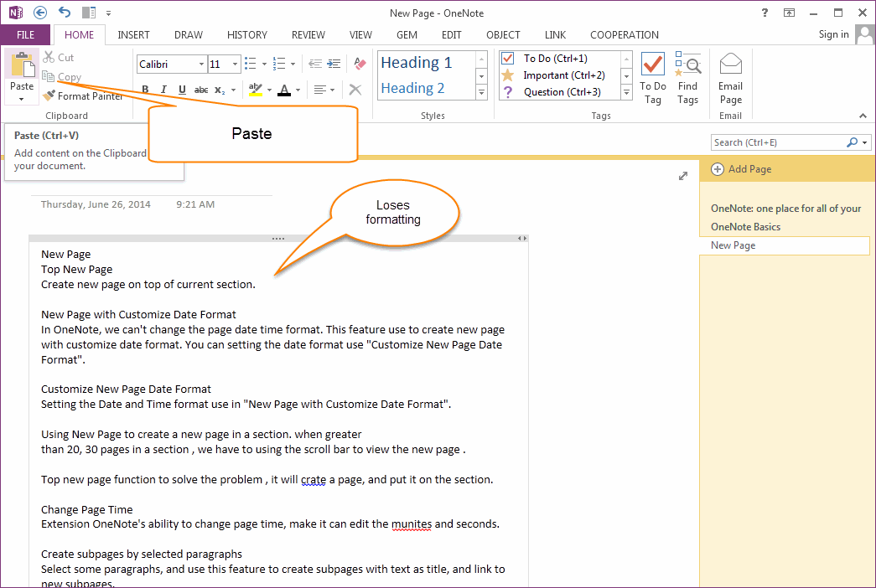Apply yellow text highlight color

pos(256,90)
